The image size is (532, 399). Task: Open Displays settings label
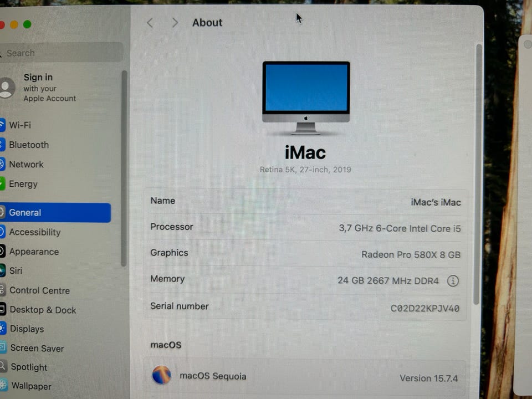pos(27,329)
